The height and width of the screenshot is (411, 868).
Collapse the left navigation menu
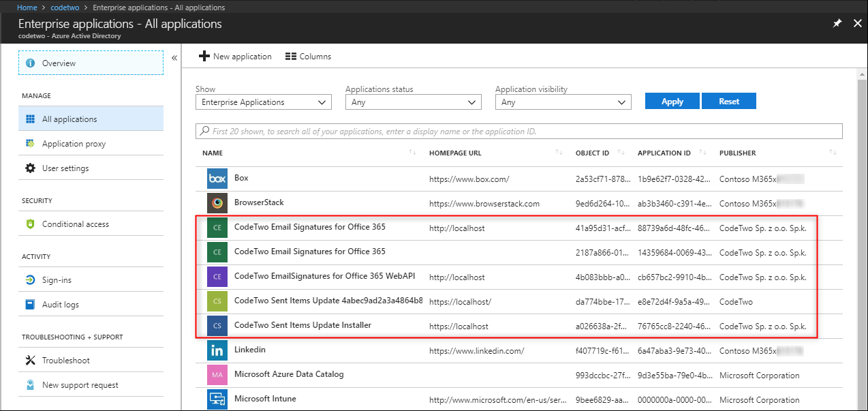(x=174, y=58)
